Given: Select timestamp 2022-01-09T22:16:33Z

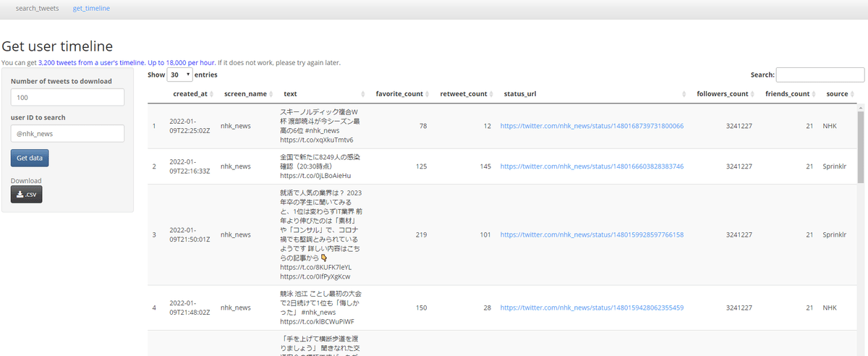Looking at the screenshot, I should tap(190, 166).
